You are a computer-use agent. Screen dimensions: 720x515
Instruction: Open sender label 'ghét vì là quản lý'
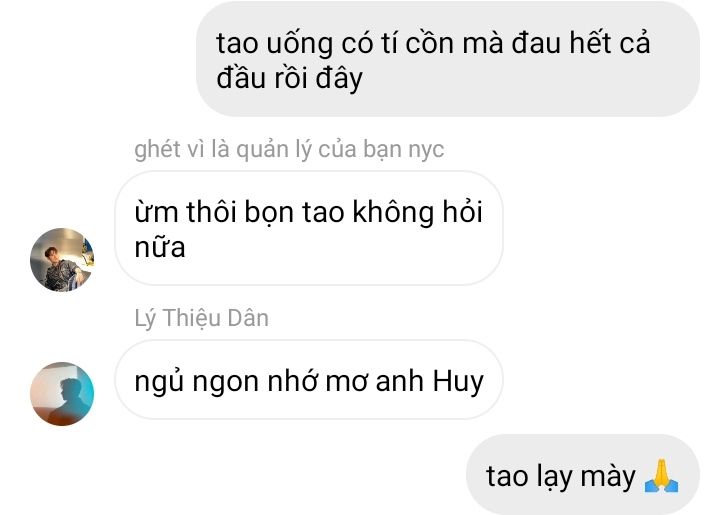click(x=289, y=149)
